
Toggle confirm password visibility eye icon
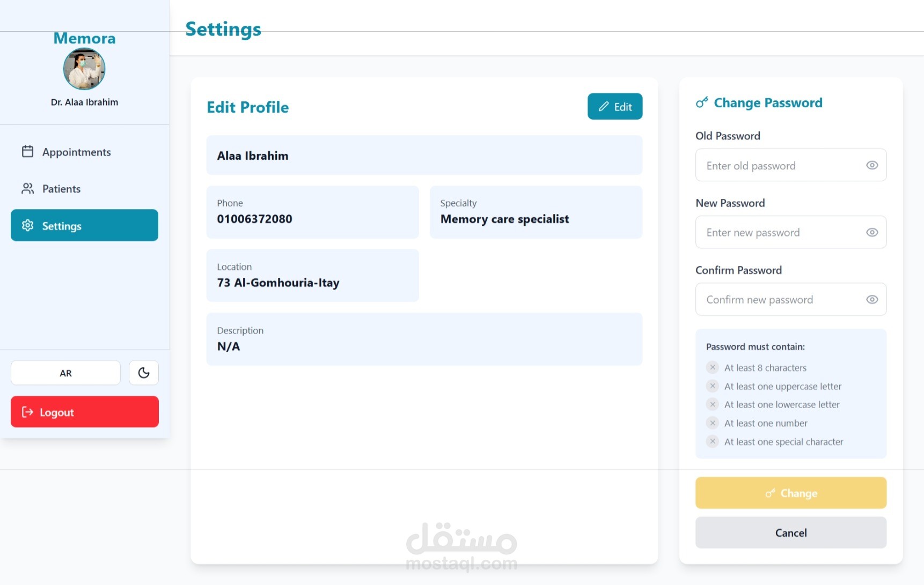(x=872, y=299)
